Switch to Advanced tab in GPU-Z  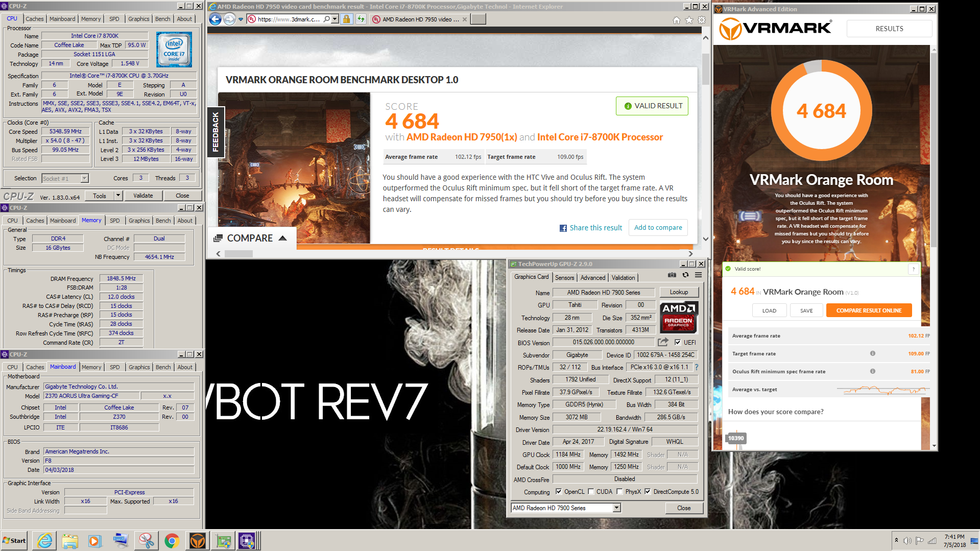pyautogui.click(x=593, y=278)
